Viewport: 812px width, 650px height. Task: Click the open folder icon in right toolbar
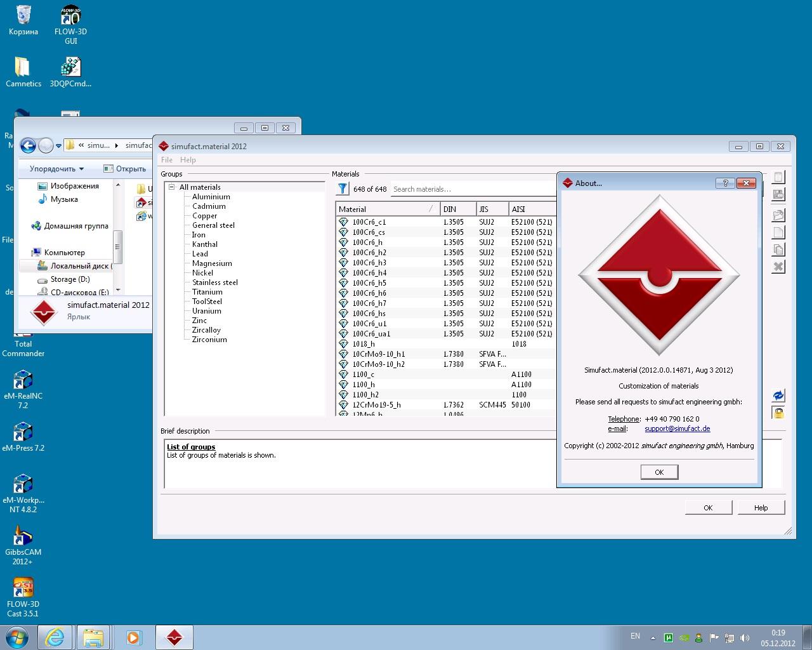pos(778,215)
